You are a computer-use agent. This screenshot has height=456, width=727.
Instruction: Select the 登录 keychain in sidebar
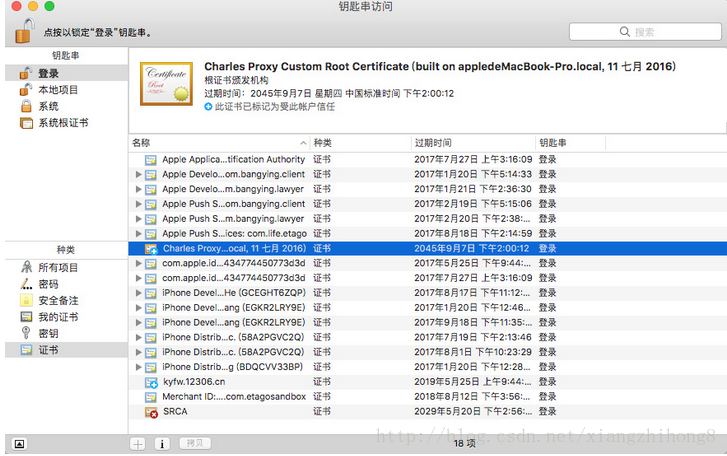point(66,73)
